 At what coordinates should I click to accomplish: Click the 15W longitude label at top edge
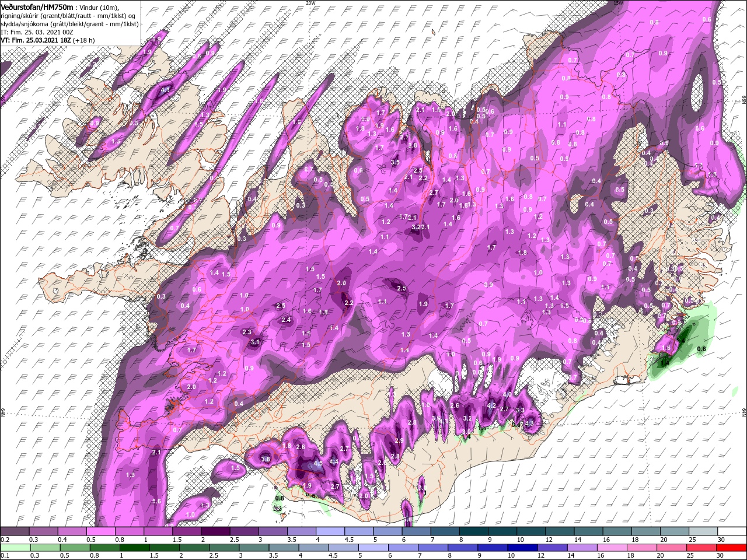coord(619,3)
